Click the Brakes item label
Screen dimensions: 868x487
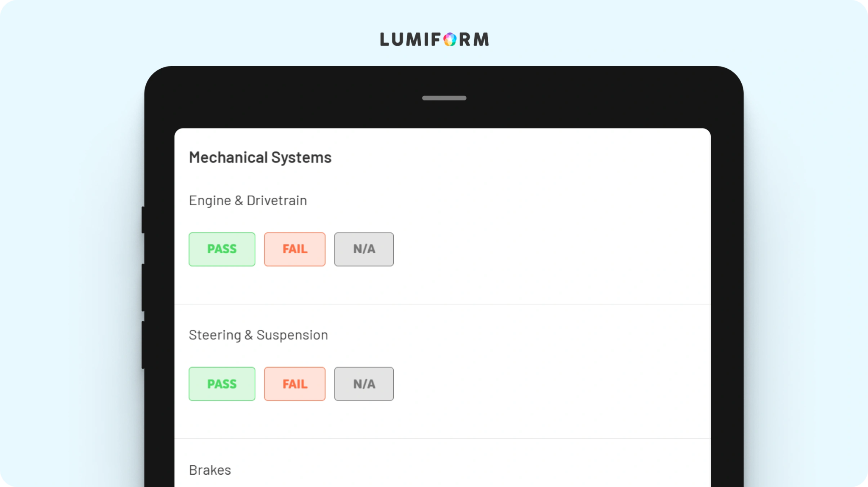point(210,470)
